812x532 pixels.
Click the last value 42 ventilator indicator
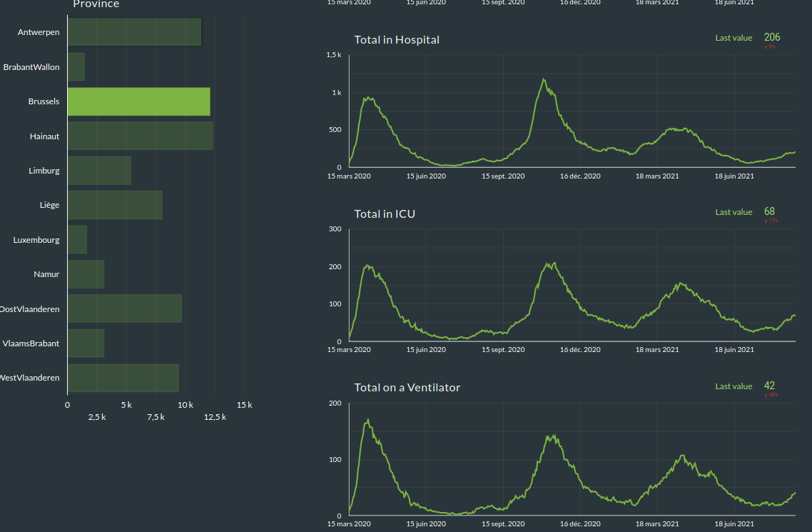tap(769, 386)
